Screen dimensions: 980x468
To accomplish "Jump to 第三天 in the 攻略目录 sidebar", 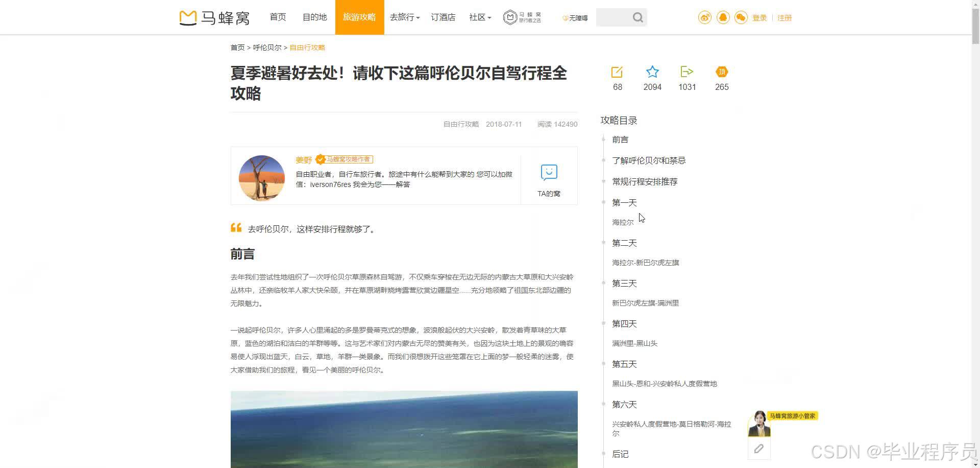I will pos(624,283).
